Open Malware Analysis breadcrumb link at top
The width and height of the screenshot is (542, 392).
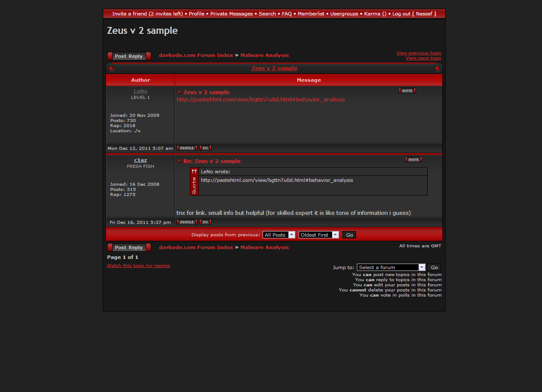[x=264, y=55]
